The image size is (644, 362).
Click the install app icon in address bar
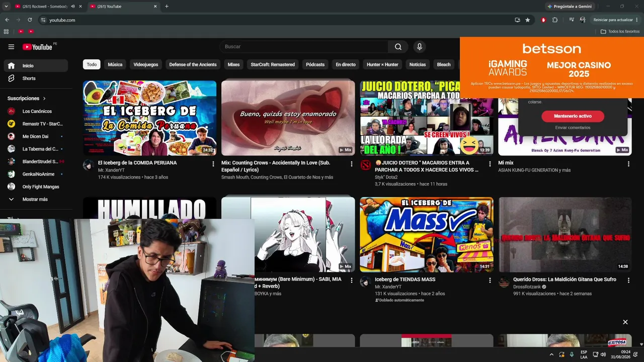click(517, 20)
